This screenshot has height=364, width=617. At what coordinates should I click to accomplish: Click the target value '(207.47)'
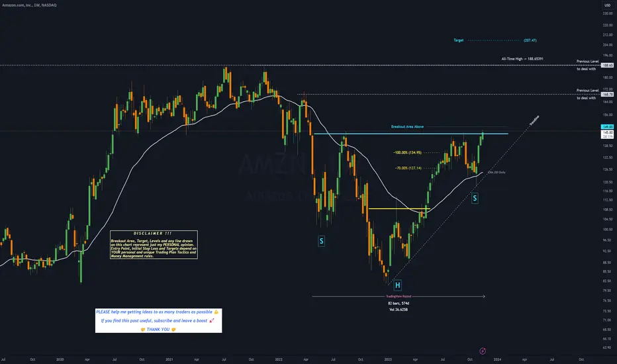530,40
